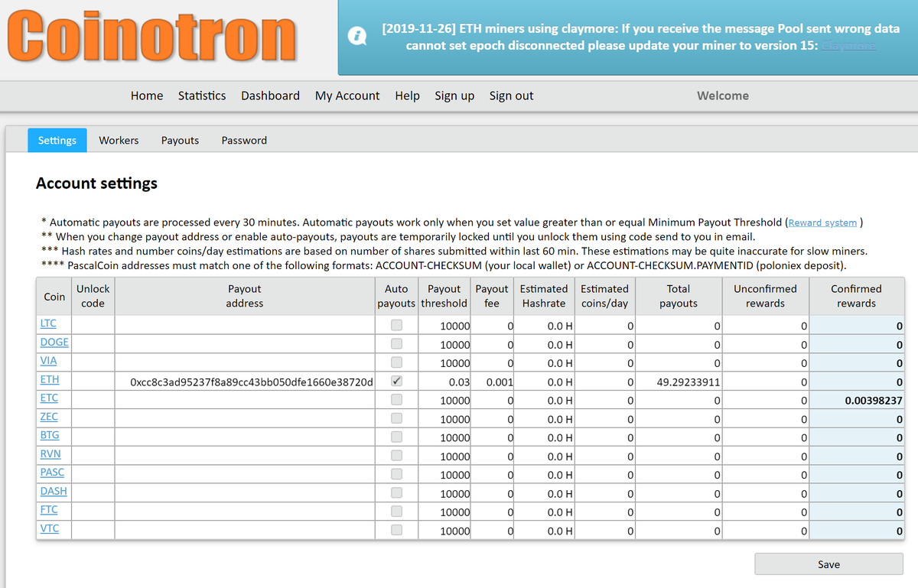Go to the Home page
This screenshot has width=918, height=588.
147,96
